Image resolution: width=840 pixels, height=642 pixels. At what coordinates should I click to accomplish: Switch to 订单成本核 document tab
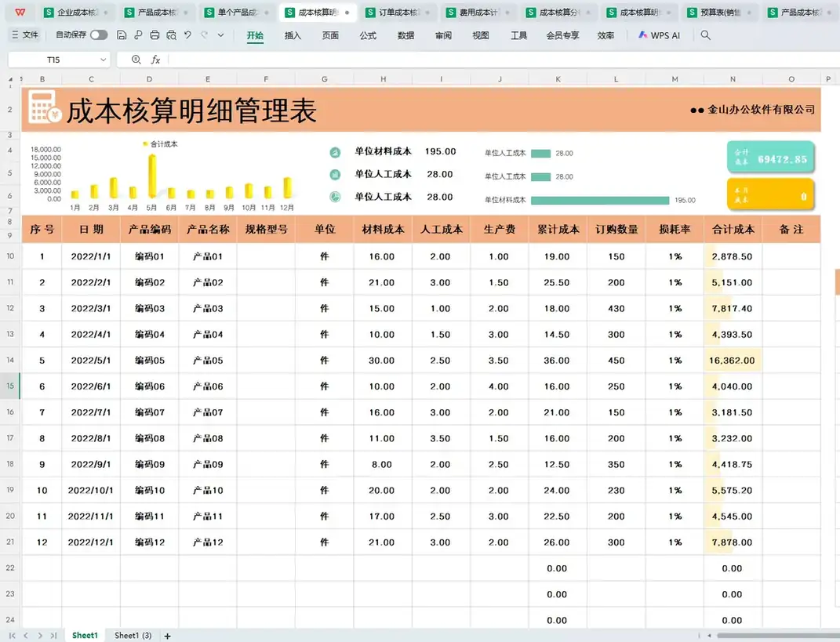pyautogui.click(x=397, y=13)
